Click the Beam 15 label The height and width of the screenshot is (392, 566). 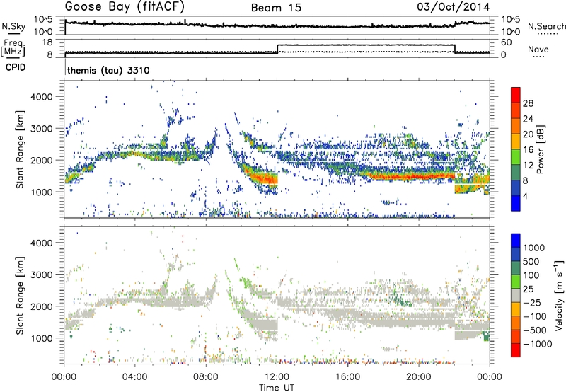[x=276, y=8]
